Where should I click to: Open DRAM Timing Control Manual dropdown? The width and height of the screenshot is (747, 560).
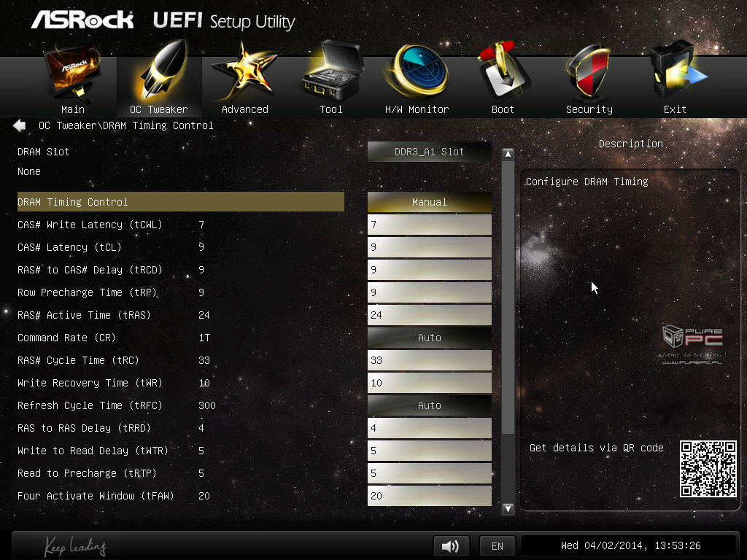pos(429,202)
